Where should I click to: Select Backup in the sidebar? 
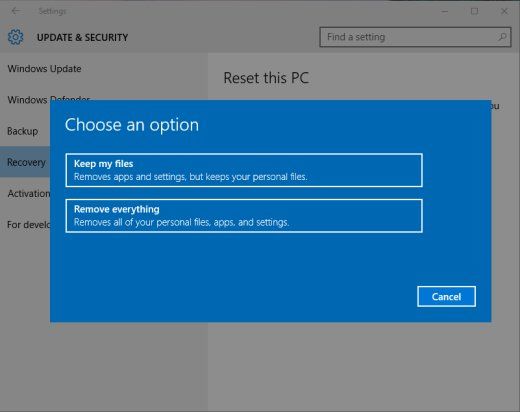point(23,131)
